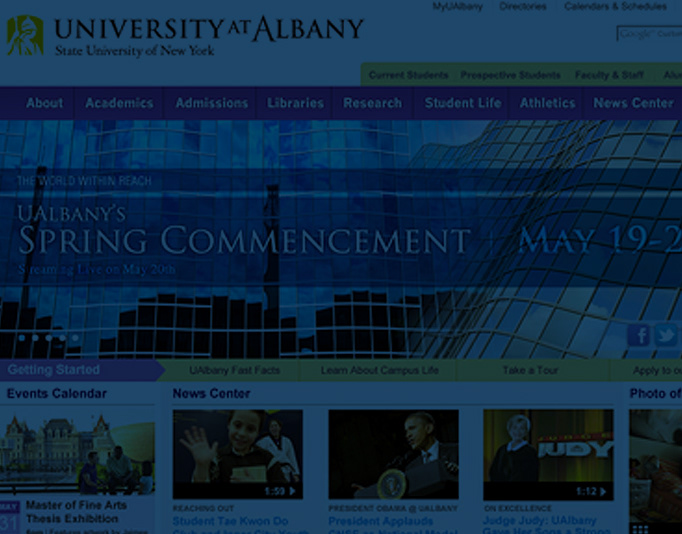This screenshot has height=534, width=682.
Task: Select the second banner slide dot
Action: (x=35, y=337)
